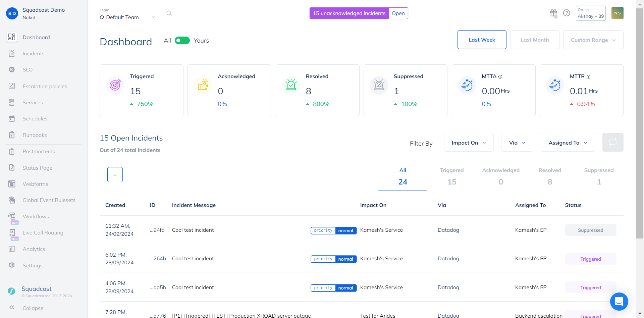The width and height of the screenshot is (644, 318).
Task: Open the Impact On filter dropdown
Action: click(x=469, y=143)
